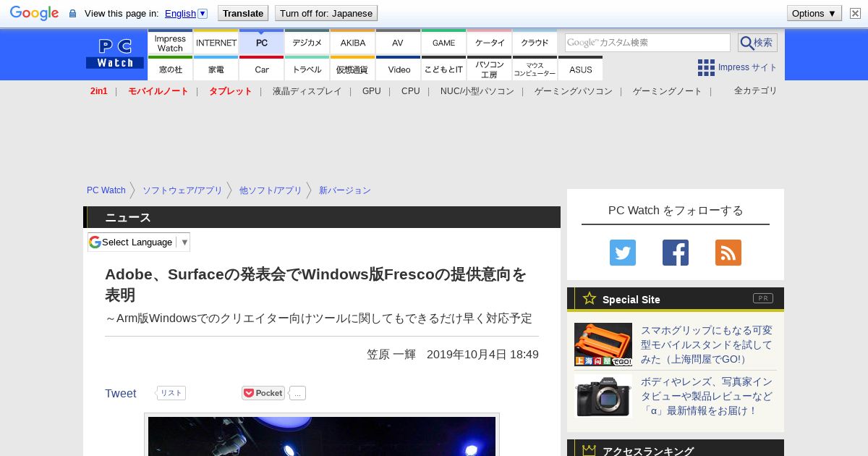
Task: Click the 他ソフト/アプリ breadcrumb link
Action: click(x=271, y=190)
